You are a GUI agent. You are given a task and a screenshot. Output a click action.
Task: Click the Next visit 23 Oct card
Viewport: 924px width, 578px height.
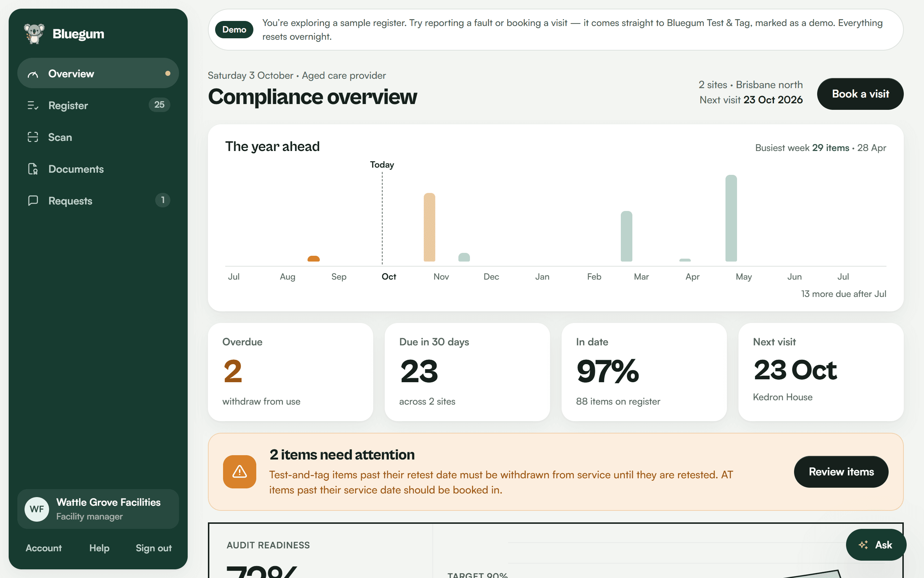point(821,372)
